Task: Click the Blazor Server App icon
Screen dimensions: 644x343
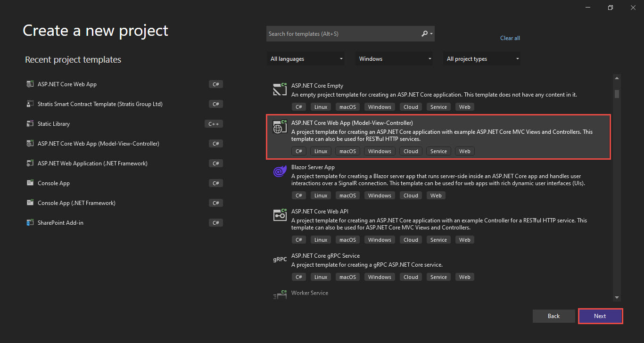Action: 280,171
